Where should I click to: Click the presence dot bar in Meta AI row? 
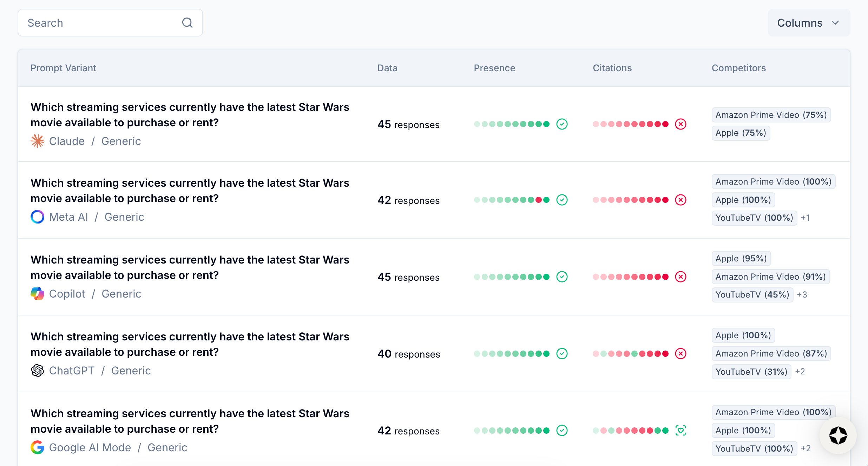coord(512,200)
